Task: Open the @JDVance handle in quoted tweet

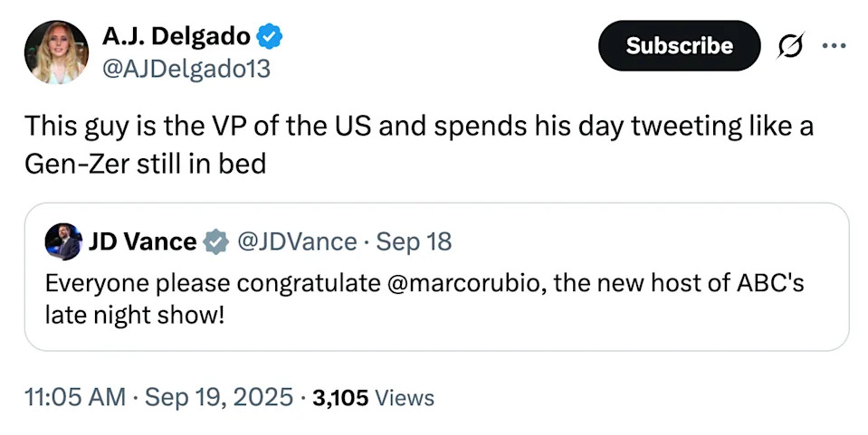Action: click(297, 241)
